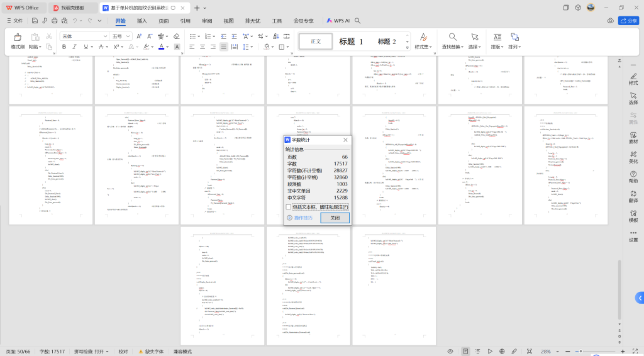644x356 pixels.
Task: Open the font name 宋体 dropdown
Action: click(x=105, y=36)
